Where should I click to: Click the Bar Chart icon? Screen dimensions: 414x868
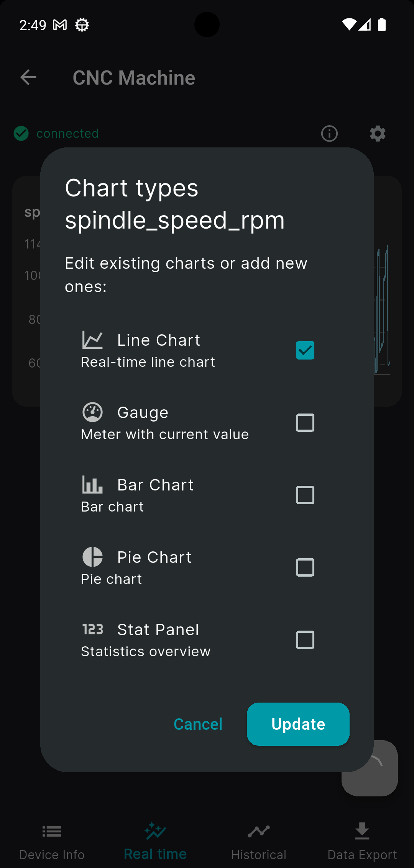pyautogui.click(x=92, y=485)
